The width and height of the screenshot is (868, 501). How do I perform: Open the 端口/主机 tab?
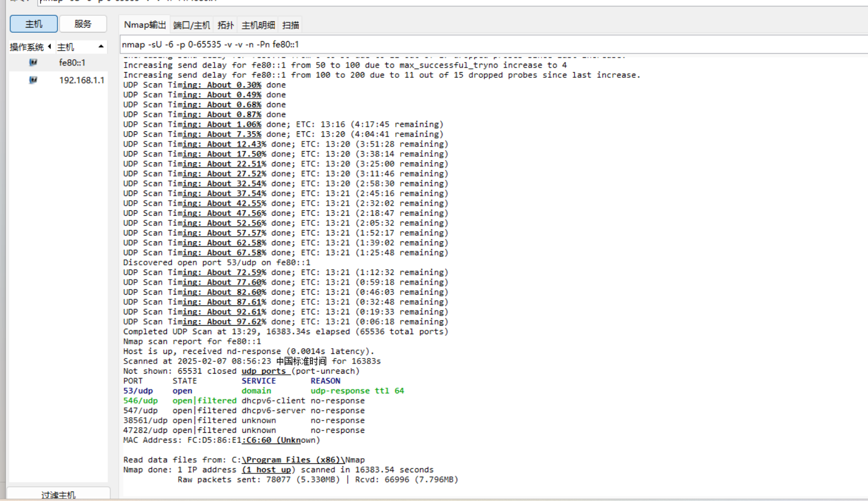[192, 25]
